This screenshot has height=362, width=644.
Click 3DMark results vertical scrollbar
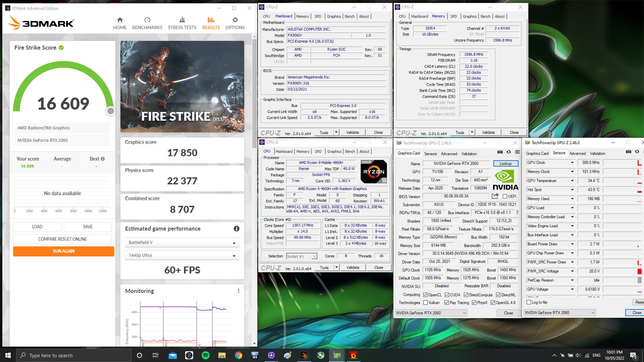pyautogui.click(x=254, y=94)
